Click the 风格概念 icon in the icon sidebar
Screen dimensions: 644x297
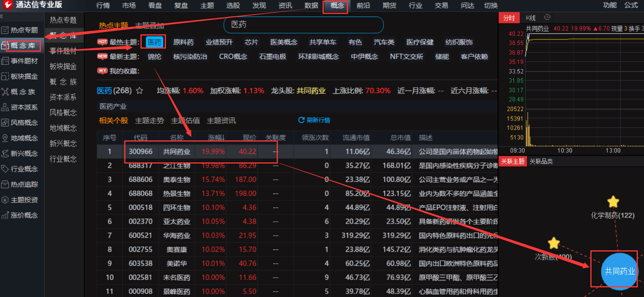click(5, 123)
